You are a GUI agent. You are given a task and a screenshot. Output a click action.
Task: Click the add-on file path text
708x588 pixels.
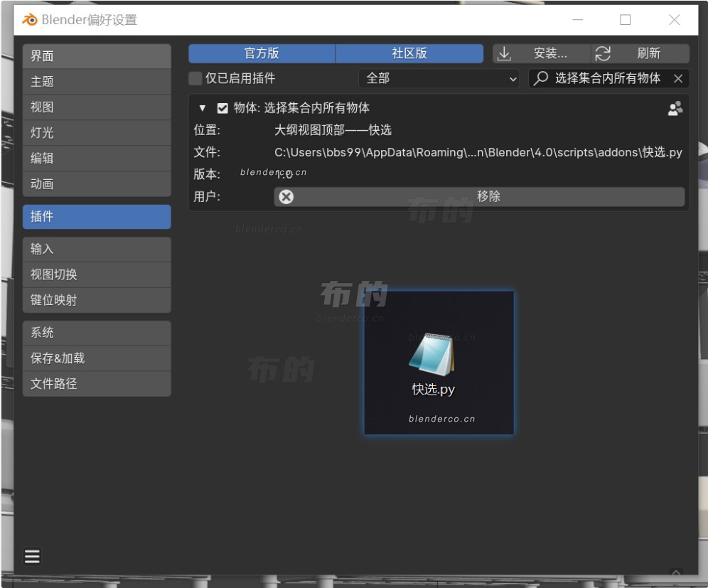coord(478,153)
